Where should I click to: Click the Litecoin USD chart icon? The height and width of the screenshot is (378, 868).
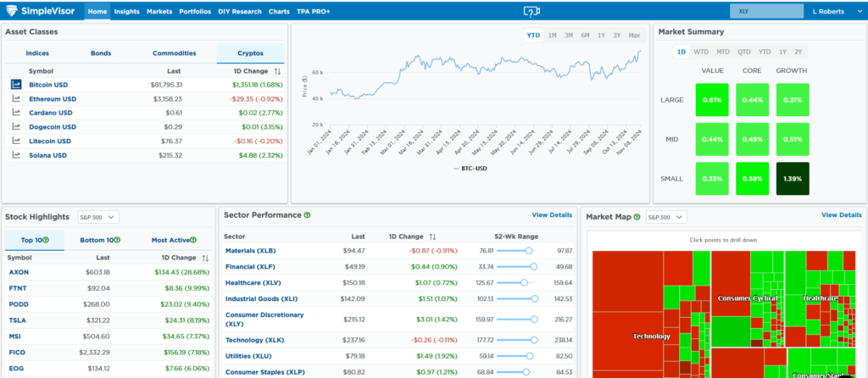[x=15, y=142]
